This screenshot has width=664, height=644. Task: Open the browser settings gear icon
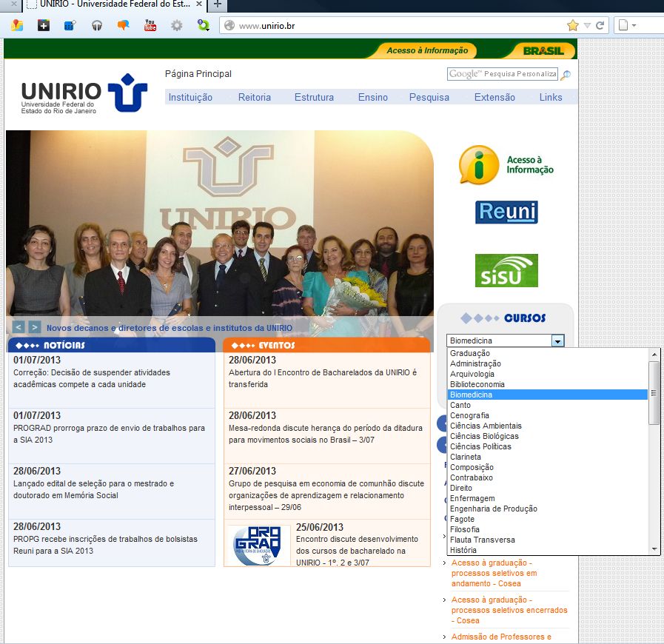click(175, 24)
